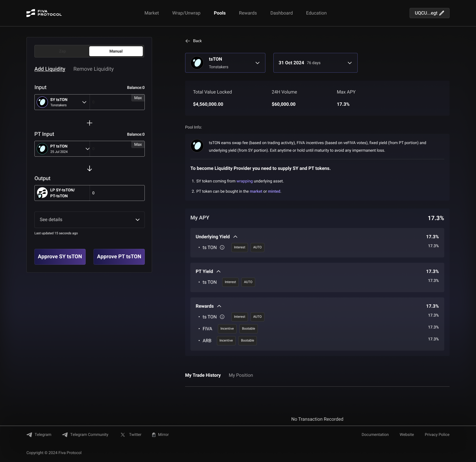Expand the See details section
The width and height of the screenshot is (476, 462).
click(x=89, y=220)
